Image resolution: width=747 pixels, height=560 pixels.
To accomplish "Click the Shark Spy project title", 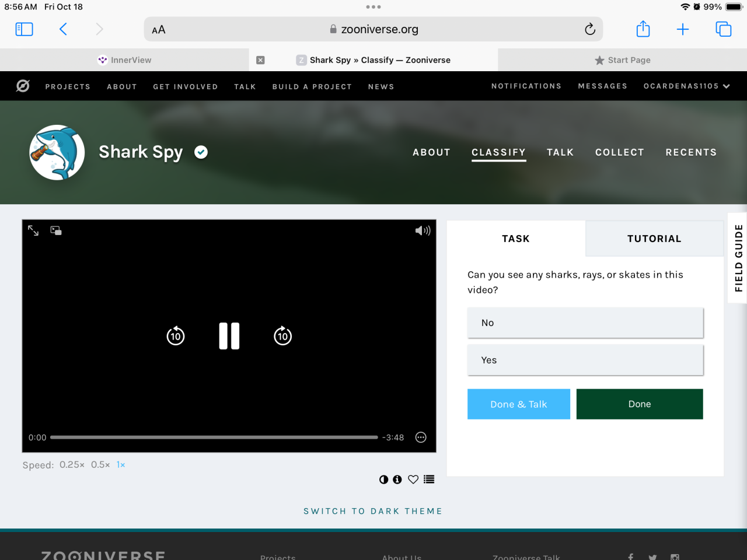I will pos(141,152).
